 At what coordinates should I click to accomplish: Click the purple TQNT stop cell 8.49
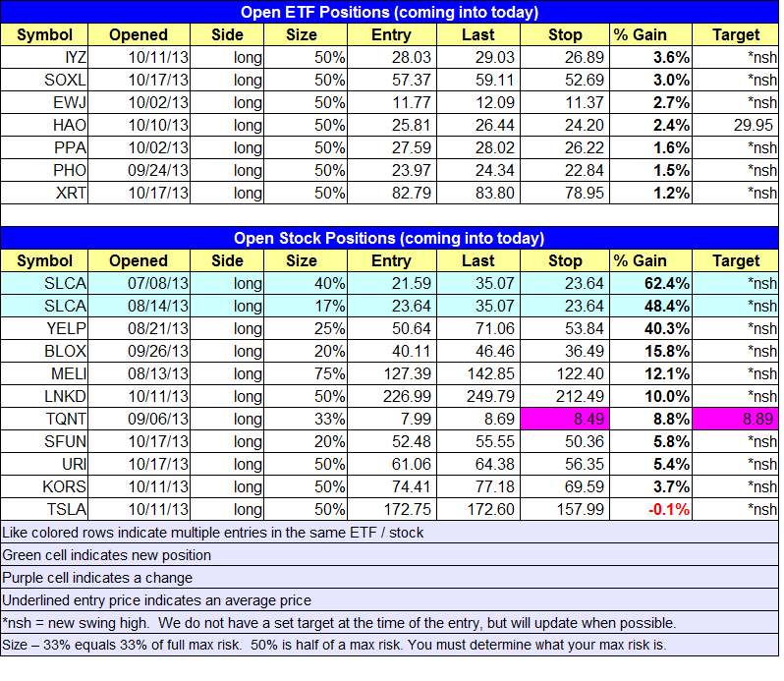point(565,419)
